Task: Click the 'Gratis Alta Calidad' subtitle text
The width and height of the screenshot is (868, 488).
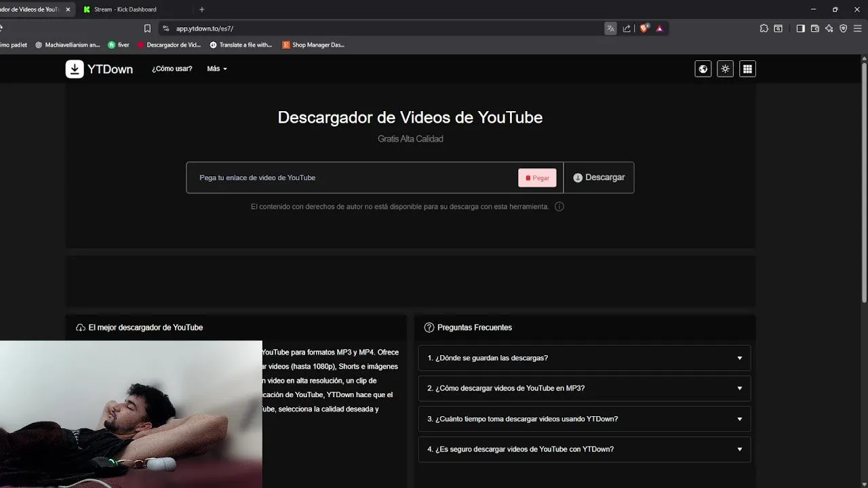Action: tap(410, 139)
